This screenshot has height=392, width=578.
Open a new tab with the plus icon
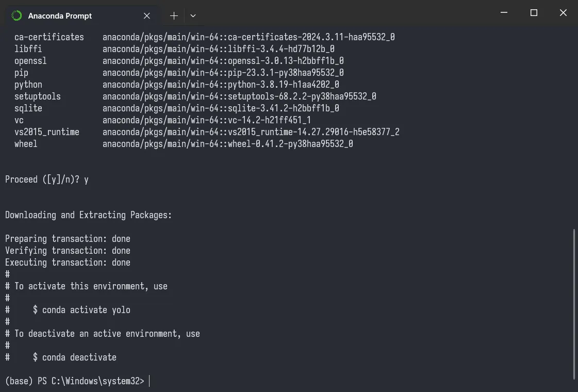click(x=174, y=16)
